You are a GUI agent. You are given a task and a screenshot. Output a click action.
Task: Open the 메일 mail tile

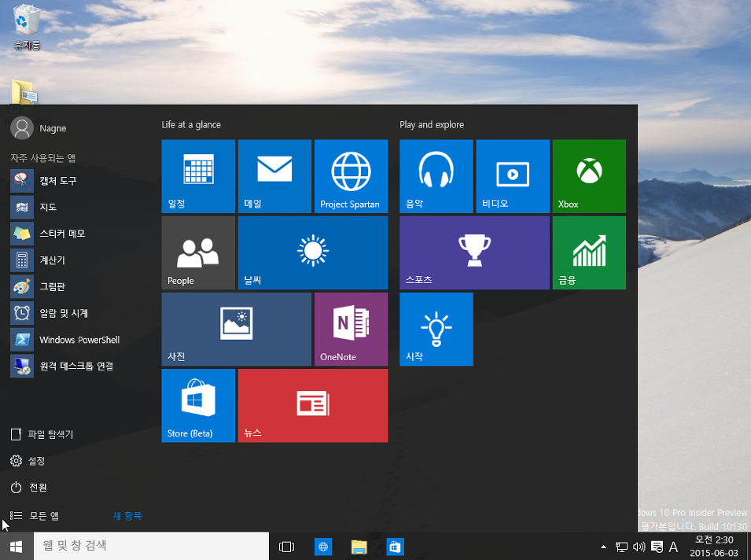[274, 176]
